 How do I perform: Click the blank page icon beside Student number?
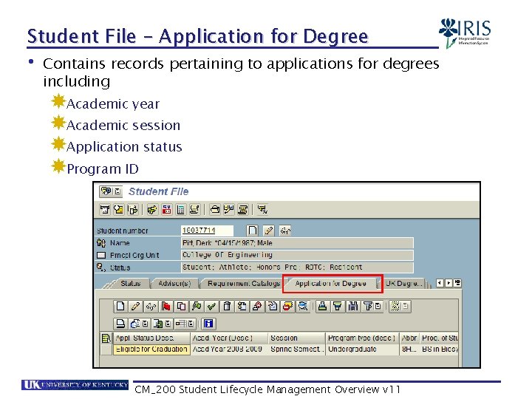(252, 231)
